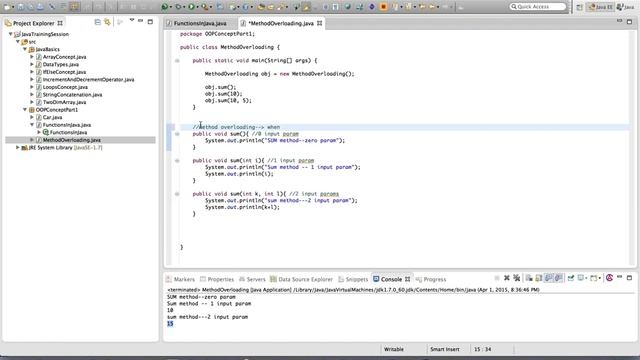The width and height of the screenshot is (640, 360).
Task: Click highlighted console value 15
Action: pos(170,324)
